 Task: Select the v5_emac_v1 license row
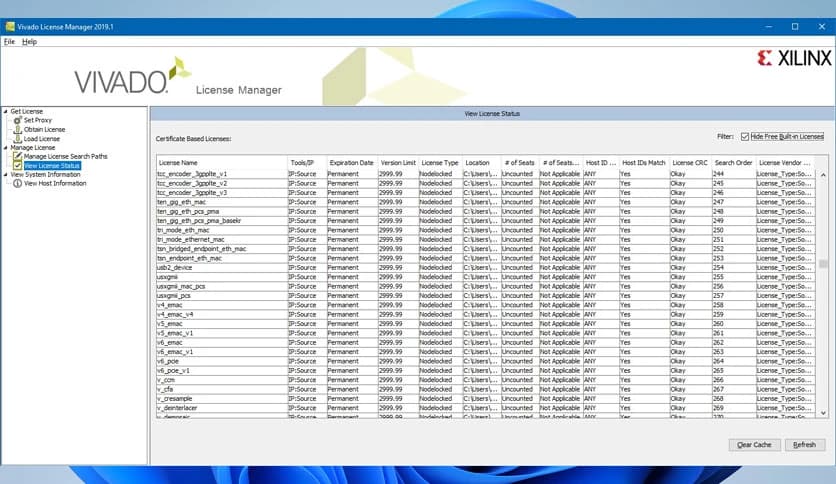click(486, 333)
